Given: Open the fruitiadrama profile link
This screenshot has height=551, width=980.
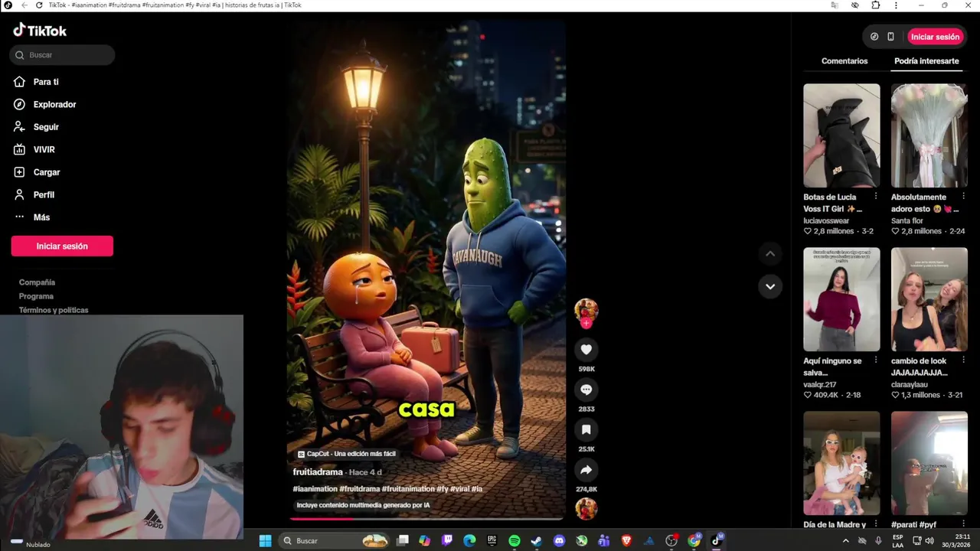Looking at the screenshot, I should pyautogui.click(x=318, y=472).
